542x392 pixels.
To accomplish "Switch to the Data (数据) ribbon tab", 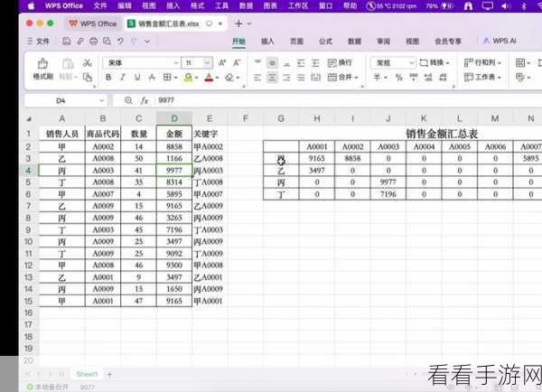I will pos(354,42).
